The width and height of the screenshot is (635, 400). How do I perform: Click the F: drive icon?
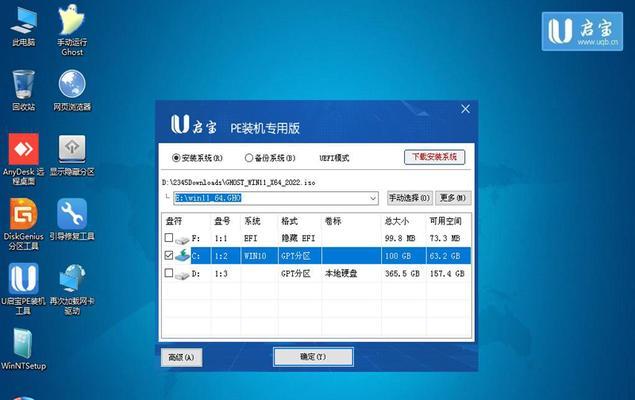coord(182,239)
